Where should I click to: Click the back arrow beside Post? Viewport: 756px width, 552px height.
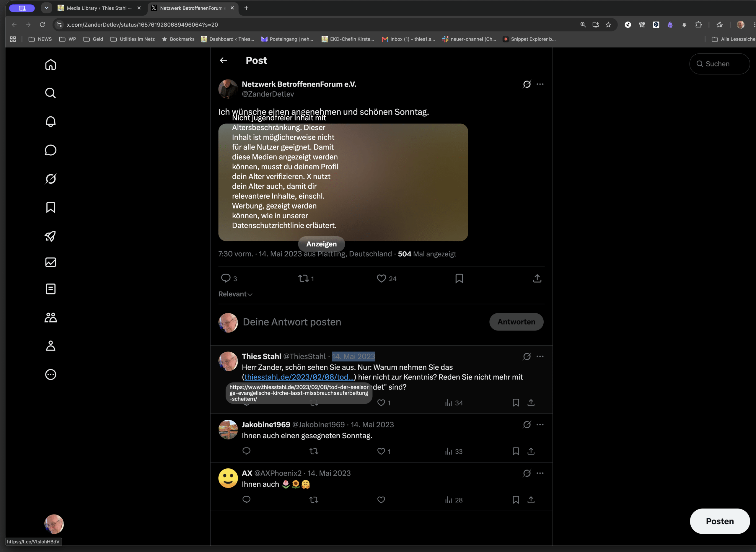(x=224, y=61)
